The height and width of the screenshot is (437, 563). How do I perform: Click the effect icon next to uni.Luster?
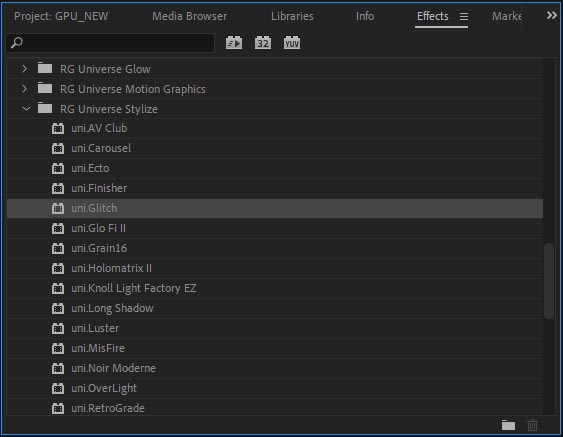[58, 328]
